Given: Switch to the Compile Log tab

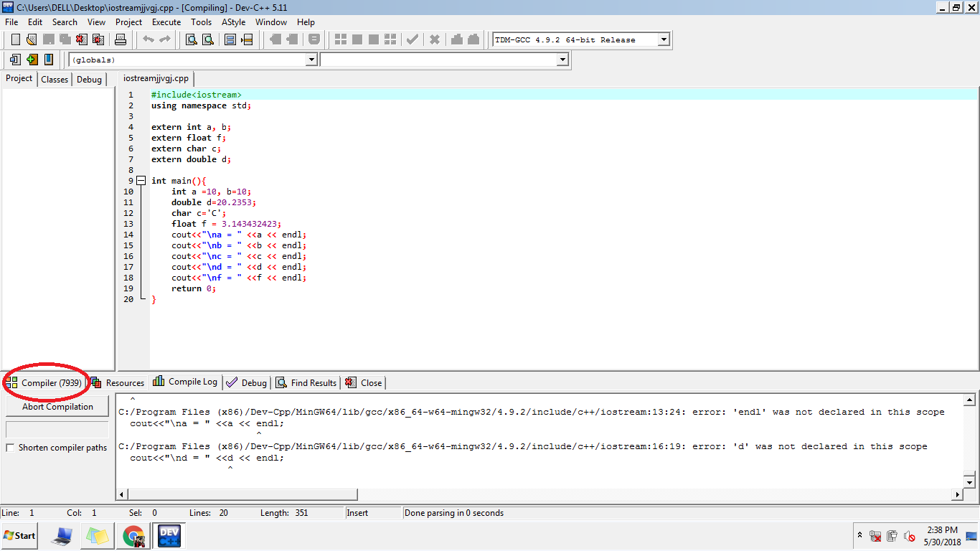Looking at the screenshot, I should (185, 382).
